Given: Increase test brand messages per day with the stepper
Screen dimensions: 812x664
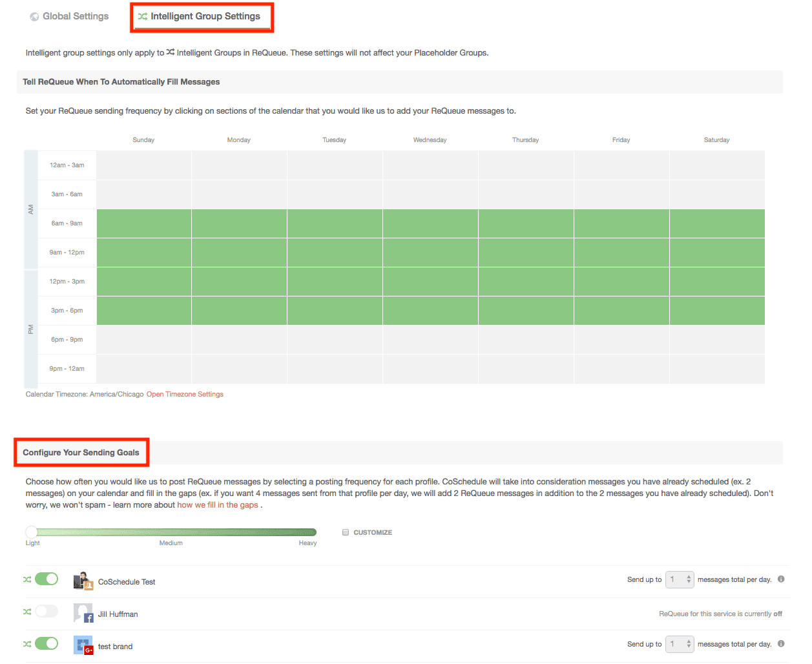Looking at the screenshot, I should [x=687, y=641].
